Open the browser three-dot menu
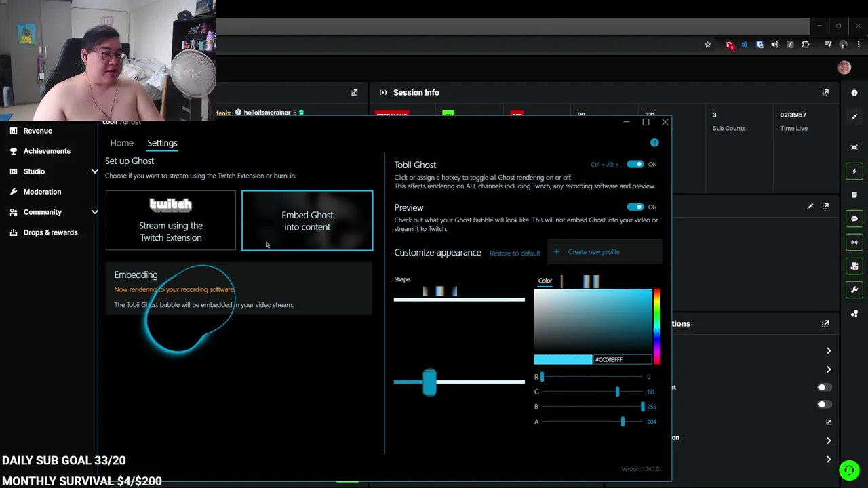This screenshot has width=868, height=488. tap(859, 45)
